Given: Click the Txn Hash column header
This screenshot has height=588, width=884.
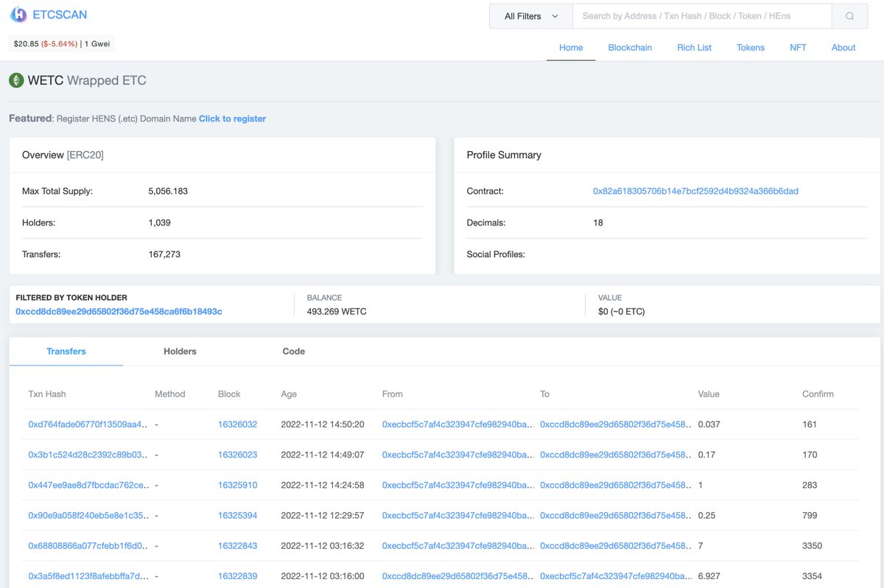Looking at the screenshot, I should pyautogui.click(x=47, y=394).
